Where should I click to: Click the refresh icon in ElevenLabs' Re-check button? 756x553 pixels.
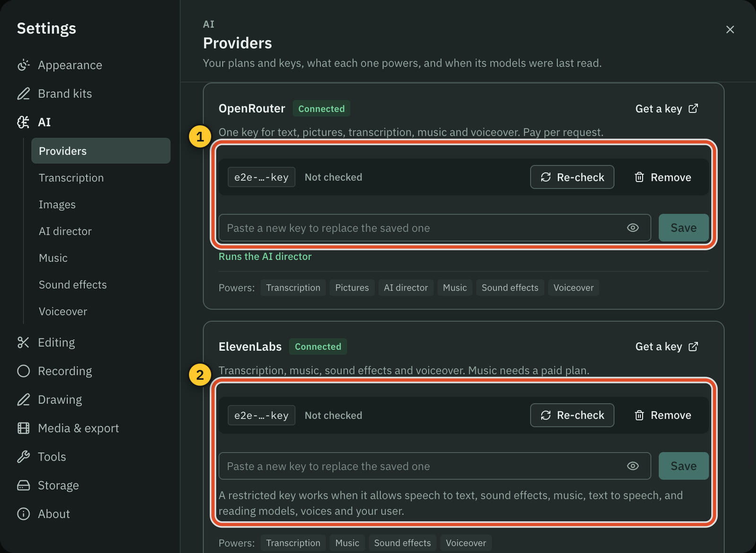click(546, 415)
